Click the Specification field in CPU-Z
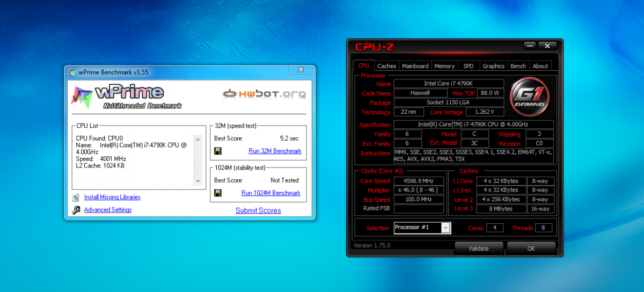Image resolution: width=644 pixels, height=292 pixels. (473, 125)
